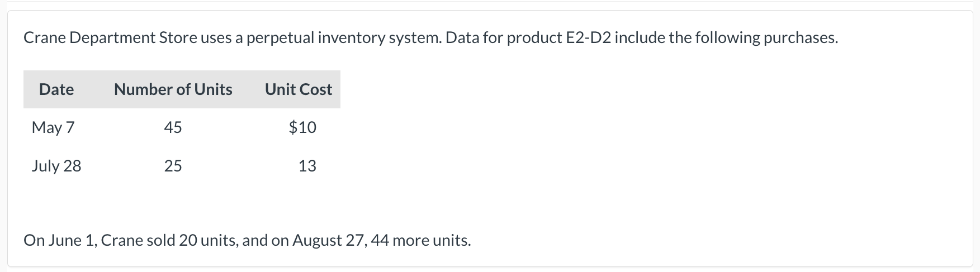The width and height of the screenshot is (980, 272).
Task: Click the words Crane sold in the last sentence
Action: point(138,240)
